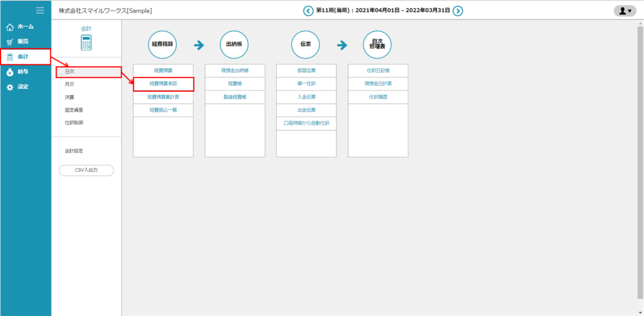The image size is (644, 316).
Task: Click the CSV入出力 button
Action: 86,170
